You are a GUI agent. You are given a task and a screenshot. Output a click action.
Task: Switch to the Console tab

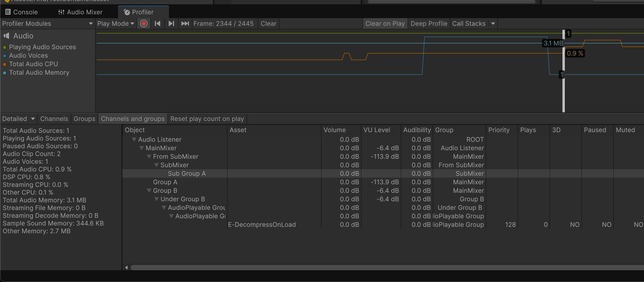point(22,12)
